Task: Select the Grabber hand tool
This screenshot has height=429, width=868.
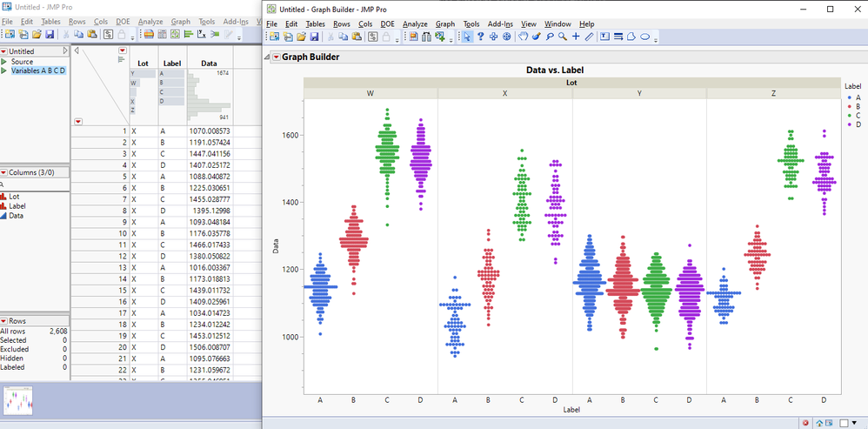Action: (x=523, y=37)
